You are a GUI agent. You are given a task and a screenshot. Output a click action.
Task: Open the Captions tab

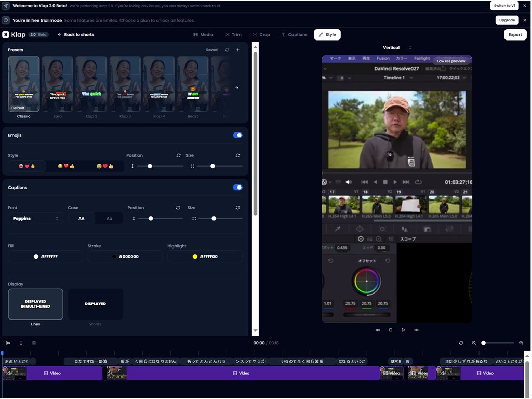point(294,35)
